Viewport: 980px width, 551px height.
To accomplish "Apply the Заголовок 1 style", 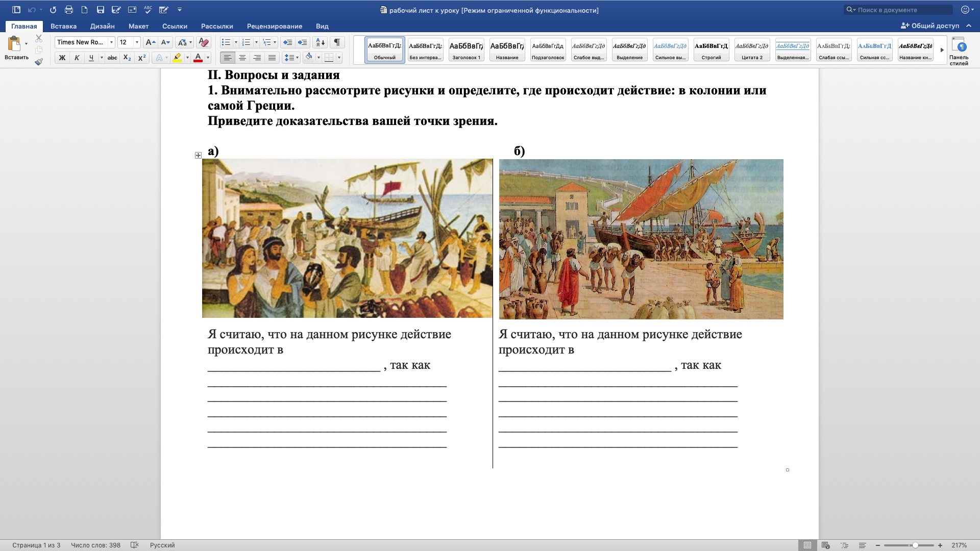I will click(466, 50).
